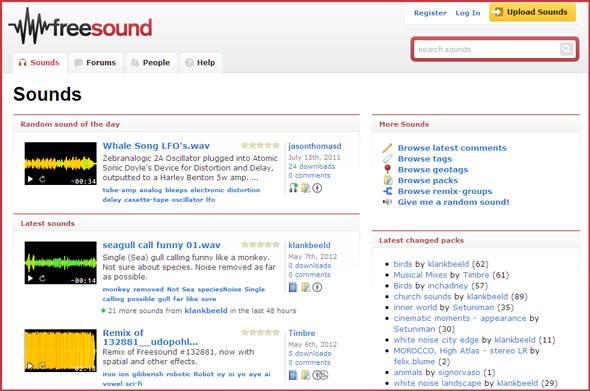Open the gibberish tag
Image resolution: width=590 pixels, height=391 pixels.
(x=148, y=374)
